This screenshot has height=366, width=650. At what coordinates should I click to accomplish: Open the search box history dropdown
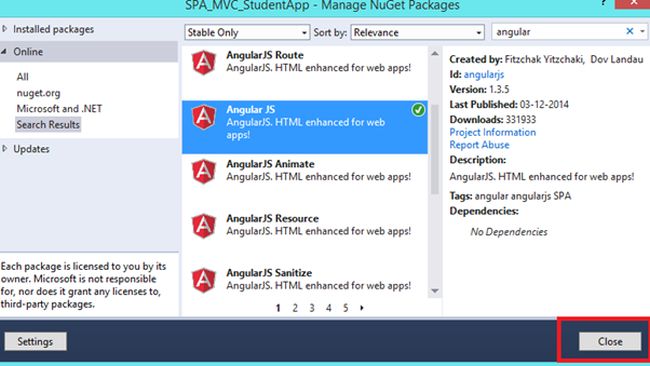[642, 32]
